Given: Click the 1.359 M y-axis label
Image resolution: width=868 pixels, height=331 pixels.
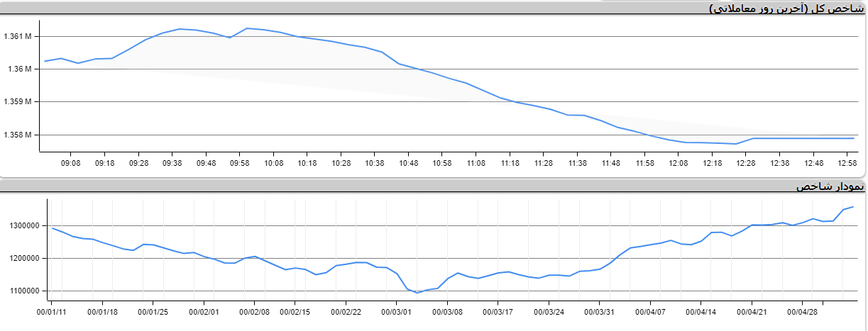Looking at the screenshot, I should coord(18,102).
